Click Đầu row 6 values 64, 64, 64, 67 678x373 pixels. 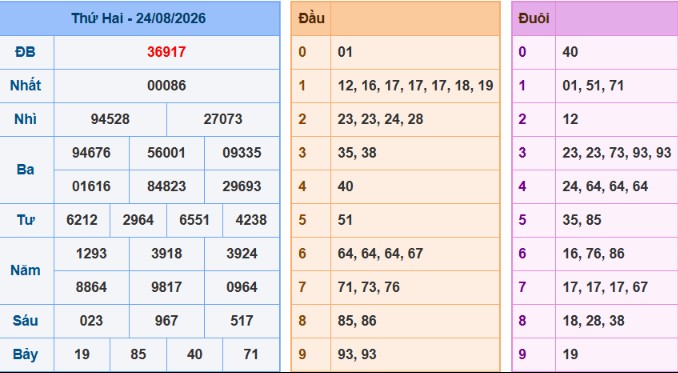click(x=381, y=254)
